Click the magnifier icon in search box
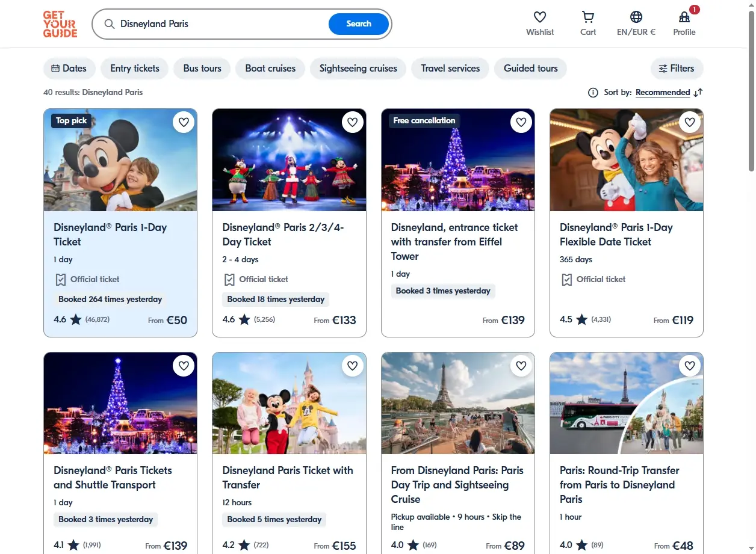This screenshot has height=554, width=756. pyautogui.click(x=110, y=24)
